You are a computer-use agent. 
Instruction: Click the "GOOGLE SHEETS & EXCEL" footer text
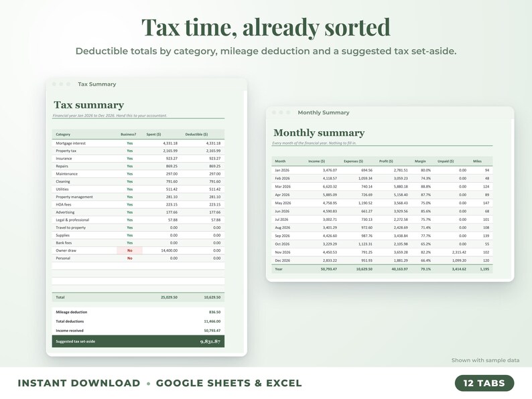coord(228,383)
